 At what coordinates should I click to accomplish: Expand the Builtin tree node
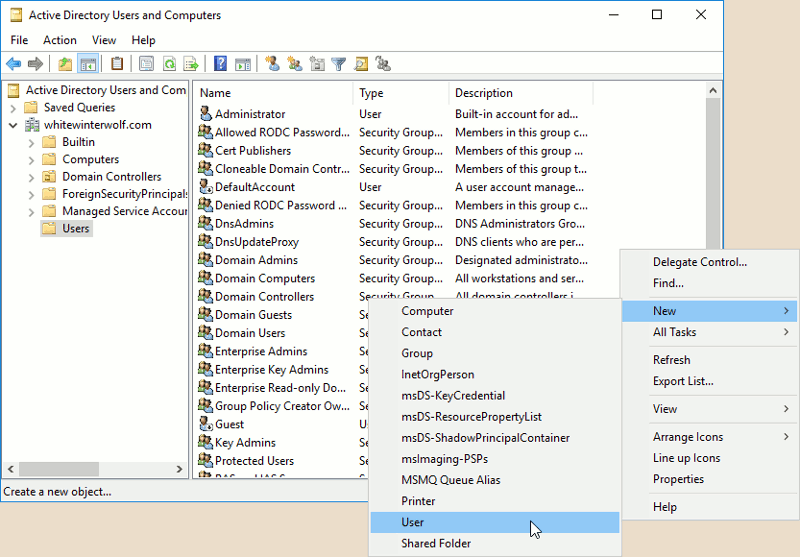pyautogui.click(x=31, y=143)
